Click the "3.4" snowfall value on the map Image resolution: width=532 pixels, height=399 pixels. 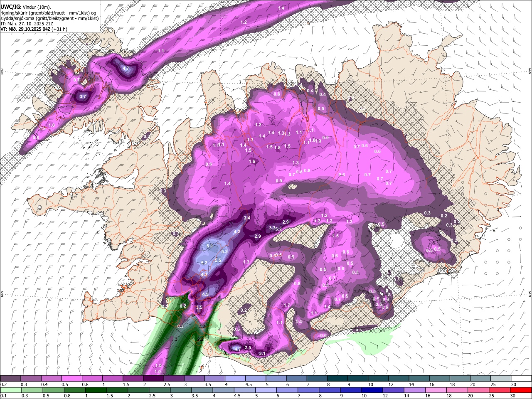(247, 218)
